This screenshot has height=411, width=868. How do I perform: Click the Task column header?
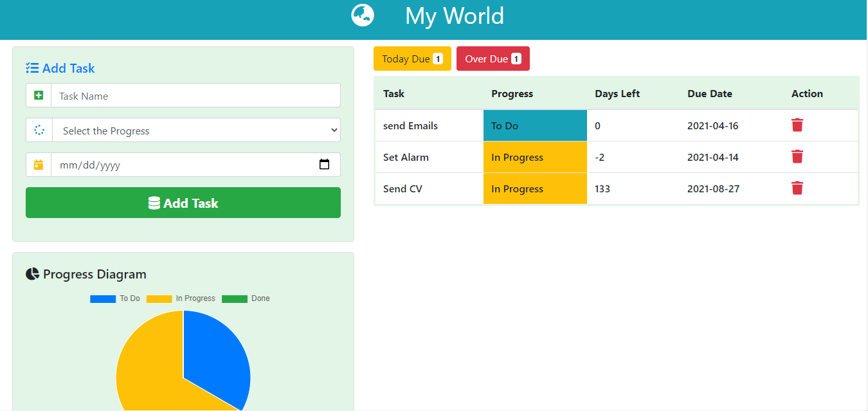click(x=393, y=93)
